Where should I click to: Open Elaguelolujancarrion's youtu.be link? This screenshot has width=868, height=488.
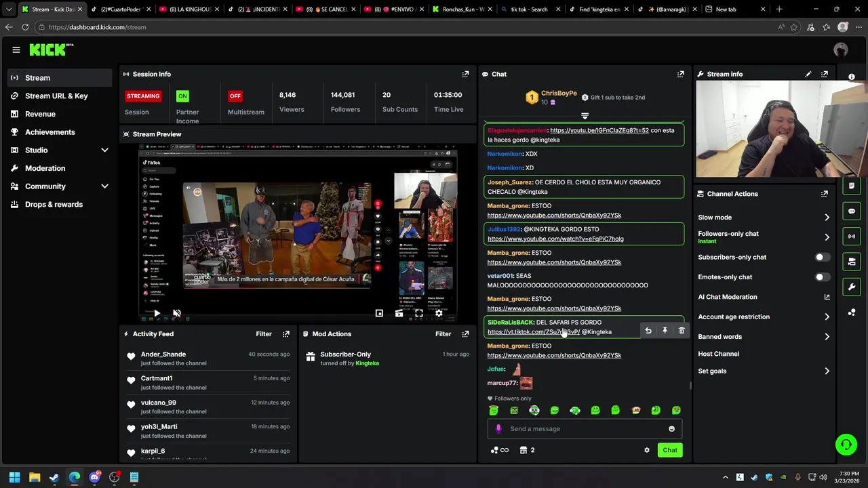click(599, 130)
